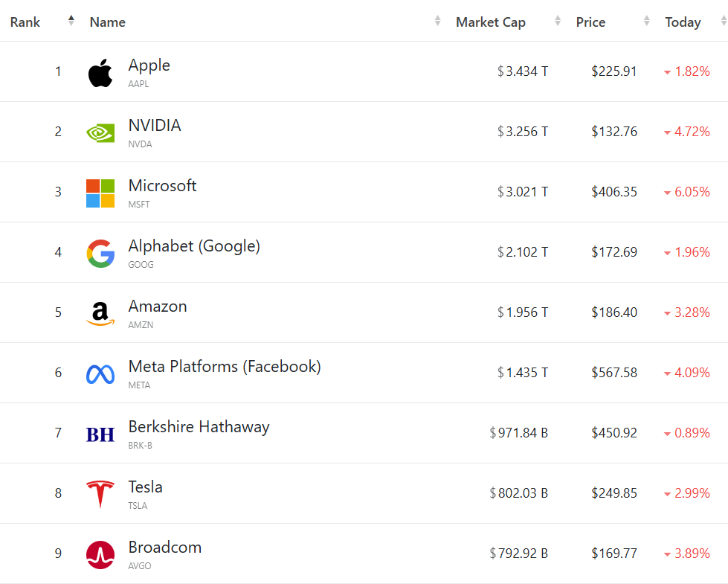
Task: Click the Meta Platforms logo icon
Action: [100, 374]
